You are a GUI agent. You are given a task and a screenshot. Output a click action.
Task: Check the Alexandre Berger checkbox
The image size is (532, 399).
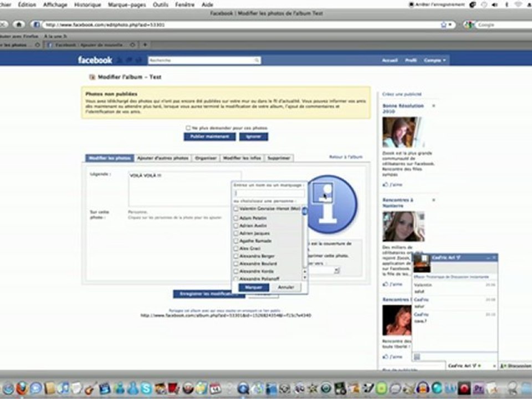(x=236, y=256)
